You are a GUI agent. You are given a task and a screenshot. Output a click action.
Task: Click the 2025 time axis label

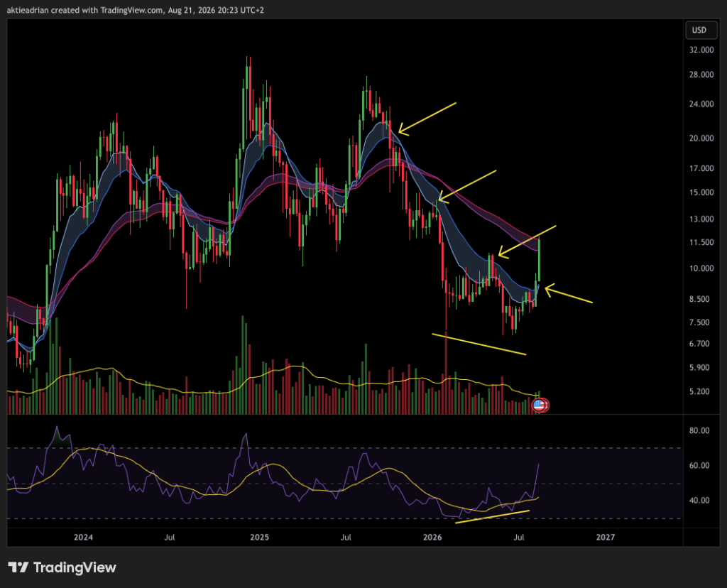259,538
